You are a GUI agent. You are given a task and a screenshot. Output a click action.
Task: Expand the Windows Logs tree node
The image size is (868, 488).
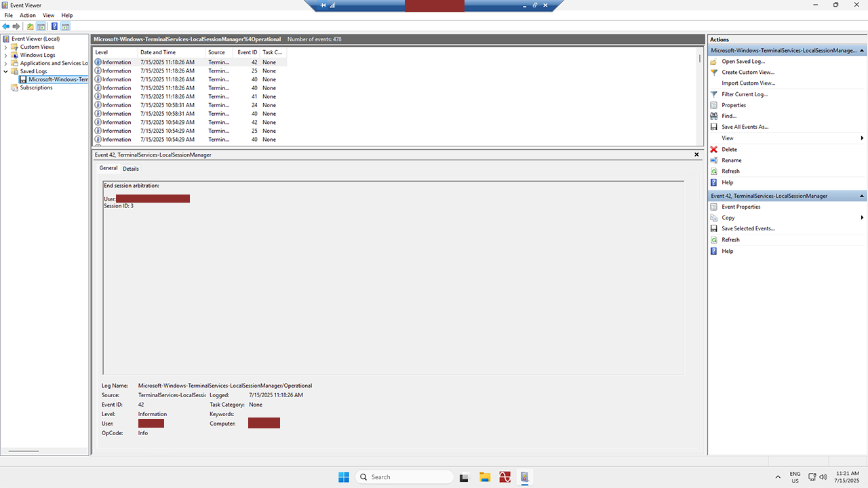(x=5, y=55)
